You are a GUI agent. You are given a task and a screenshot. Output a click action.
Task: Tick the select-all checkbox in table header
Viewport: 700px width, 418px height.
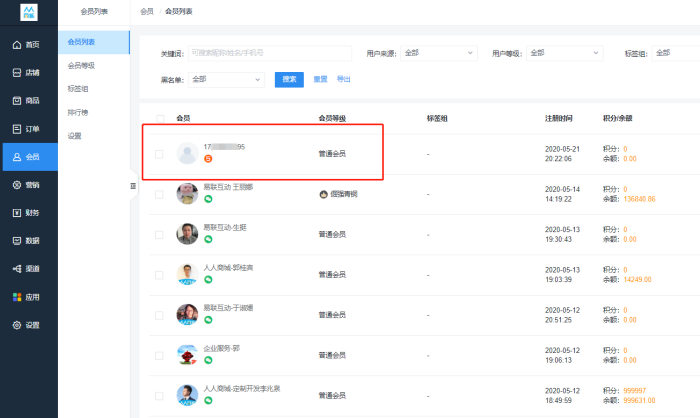point(160,118)
